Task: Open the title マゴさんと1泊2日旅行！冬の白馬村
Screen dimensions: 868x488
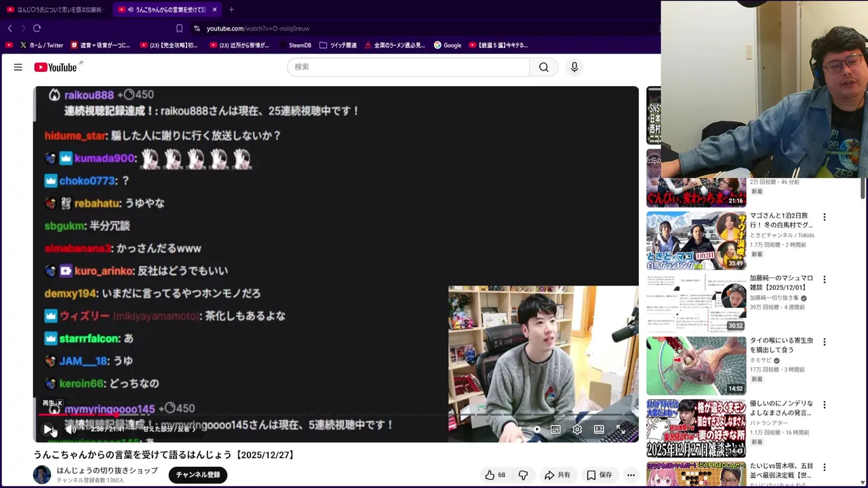Action: (x=781, y=220)
